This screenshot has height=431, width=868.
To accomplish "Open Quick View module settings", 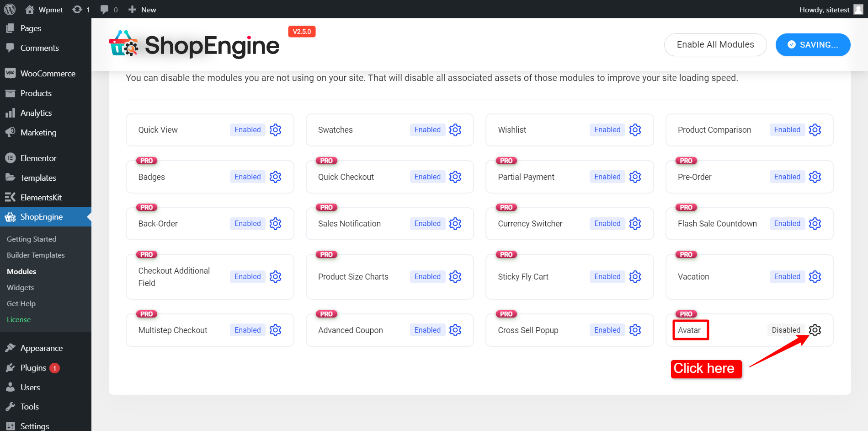I will pyautogui.click(x=275, y=130).
